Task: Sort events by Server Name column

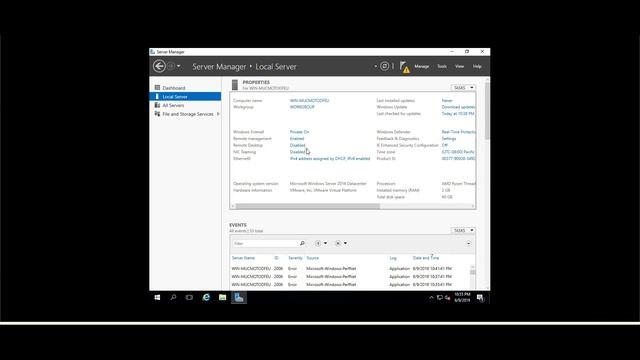Action: [243, 258]
